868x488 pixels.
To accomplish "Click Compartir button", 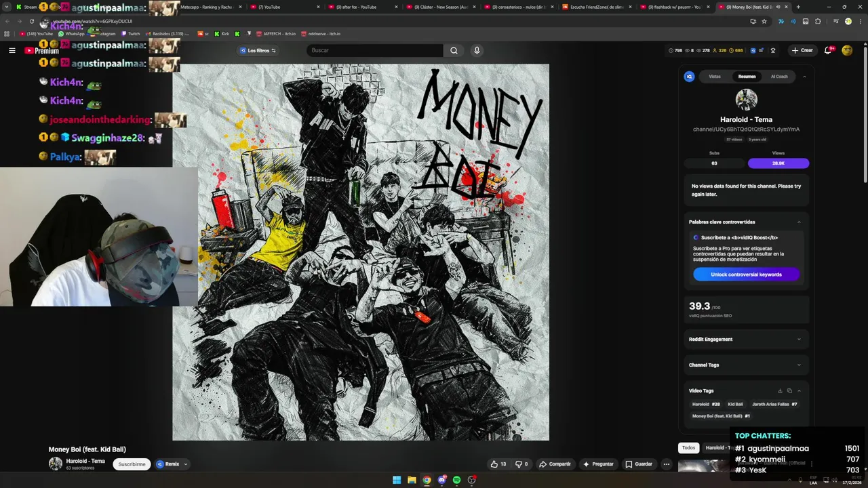I will click(555, 464).
